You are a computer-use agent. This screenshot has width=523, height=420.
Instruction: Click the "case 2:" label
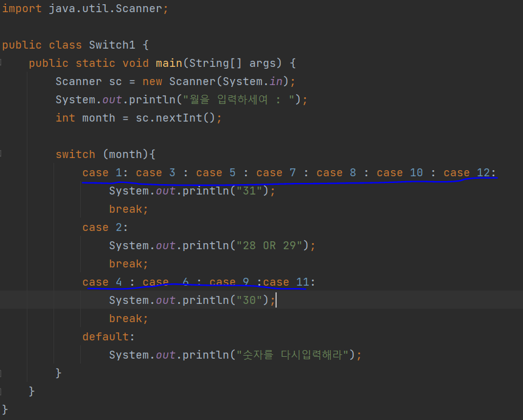[x=105, y=228]
